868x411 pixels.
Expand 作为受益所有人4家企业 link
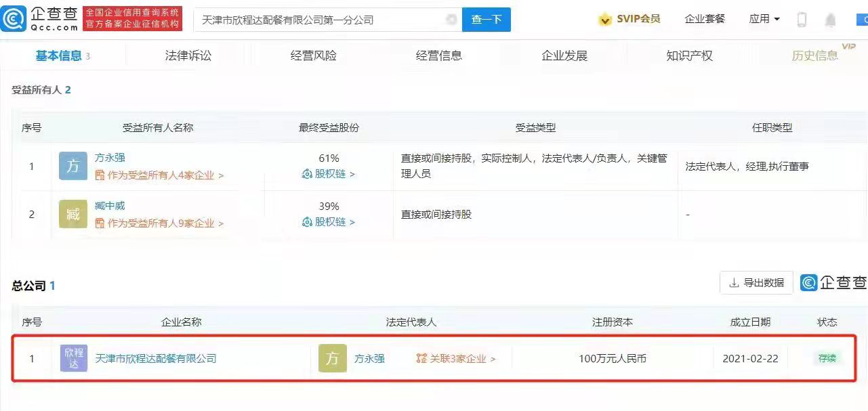160,175
